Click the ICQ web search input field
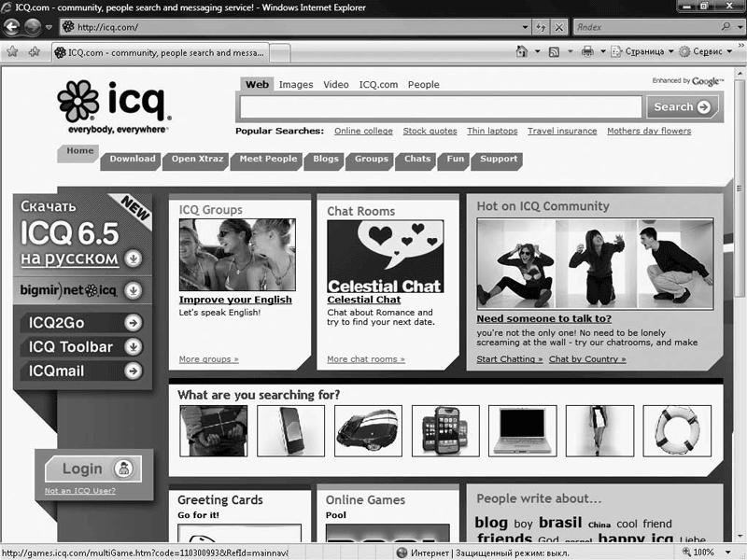Viewport: 747px width, 560px height. point(441,106)
